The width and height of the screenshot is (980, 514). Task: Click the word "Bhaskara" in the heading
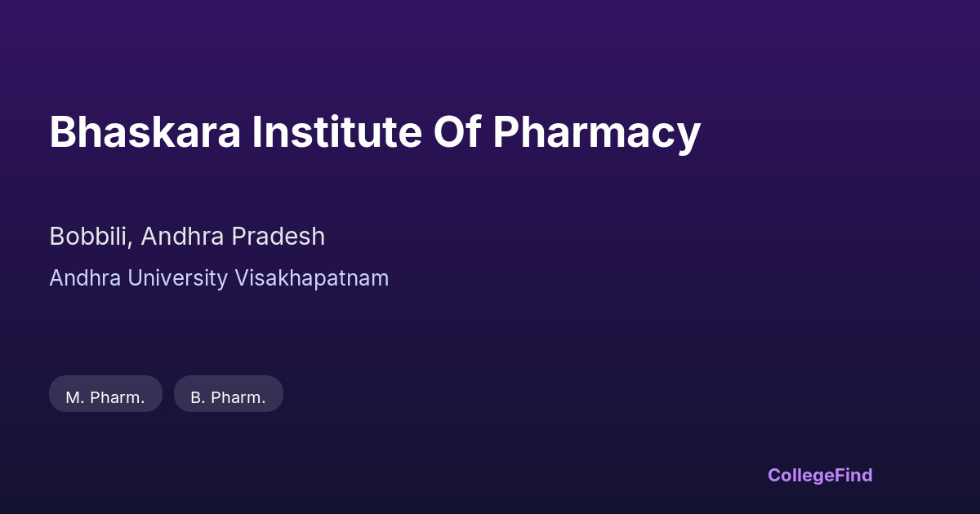click(145, 132)
